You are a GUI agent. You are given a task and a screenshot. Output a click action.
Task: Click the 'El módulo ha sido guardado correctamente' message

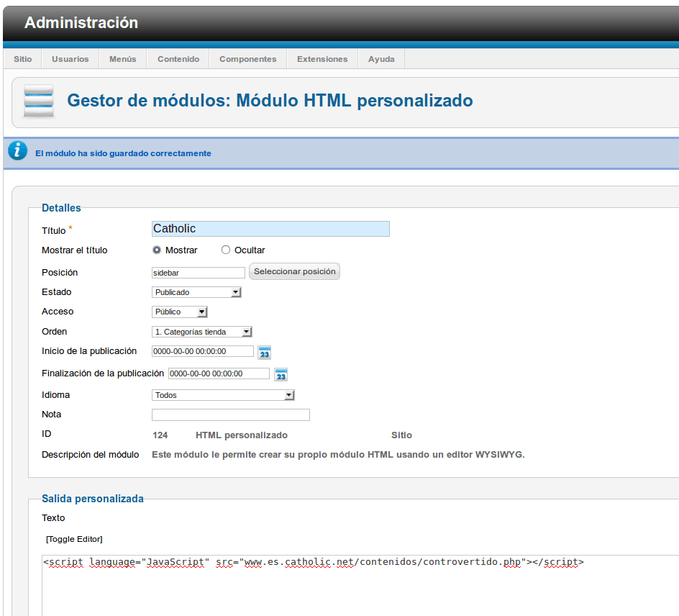click(124, 153)
